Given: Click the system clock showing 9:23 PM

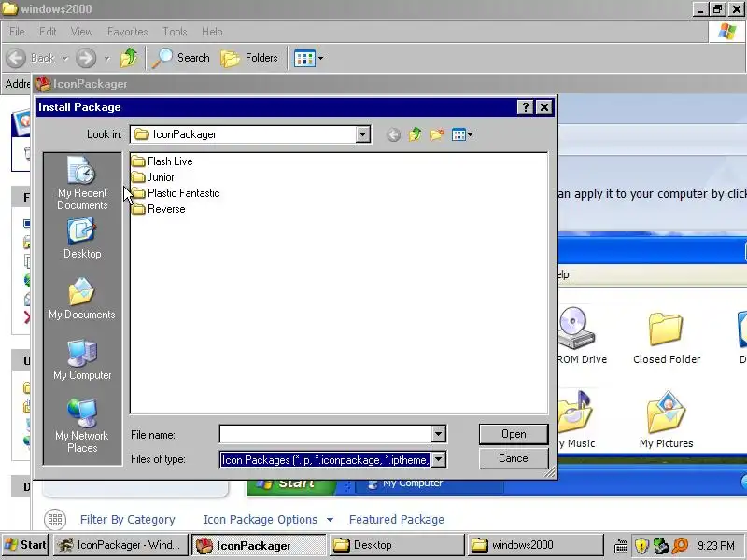Looking at the screenshot, I should [x=715, y=545].
